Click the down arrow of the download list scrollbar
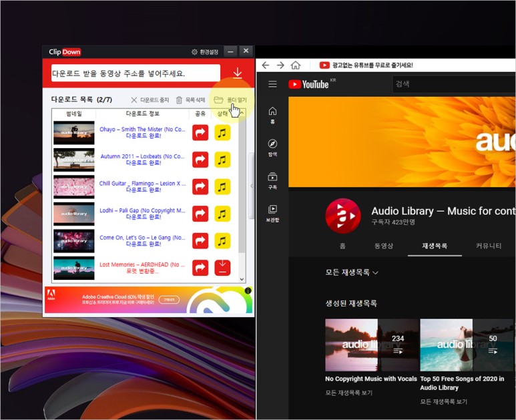516x420 pixels. 242,279
